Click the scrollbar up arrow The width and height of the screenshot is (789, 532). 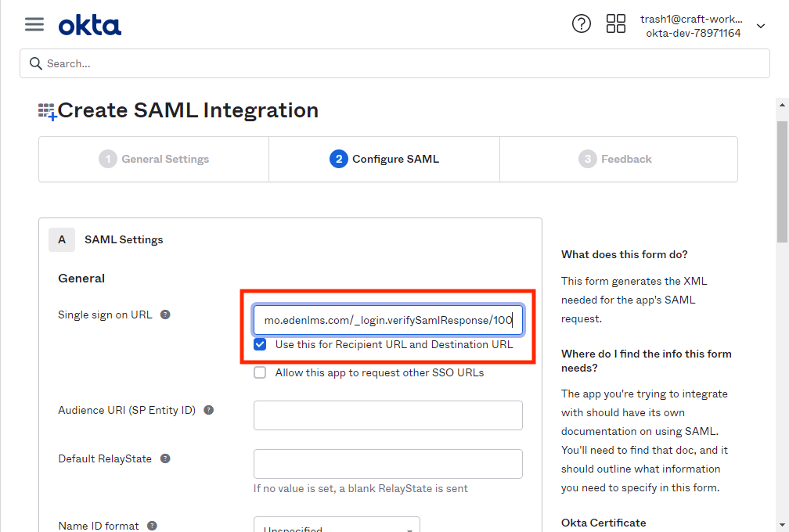click(x=782, y=105)
